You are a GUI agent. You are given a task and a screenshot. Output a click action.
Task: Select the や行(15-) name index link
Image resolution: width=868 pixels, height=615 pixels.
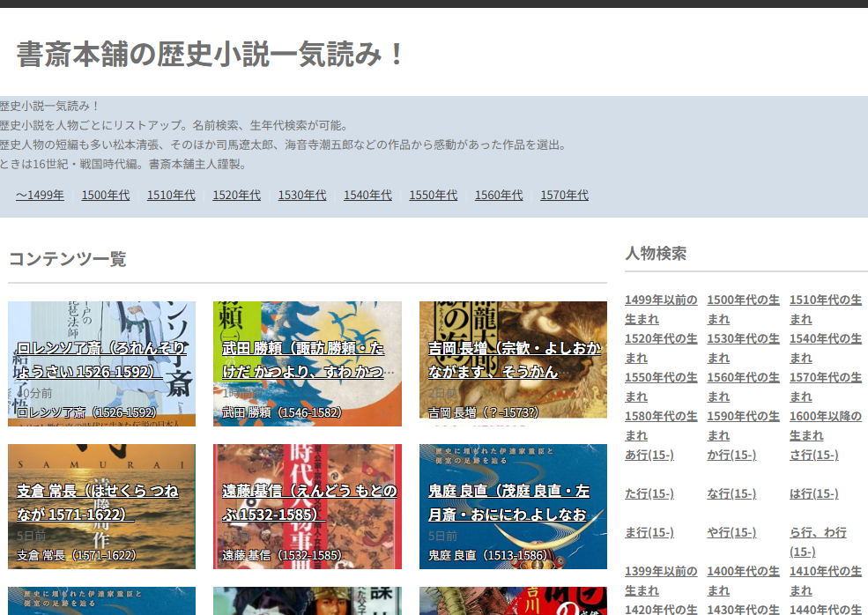731,532
